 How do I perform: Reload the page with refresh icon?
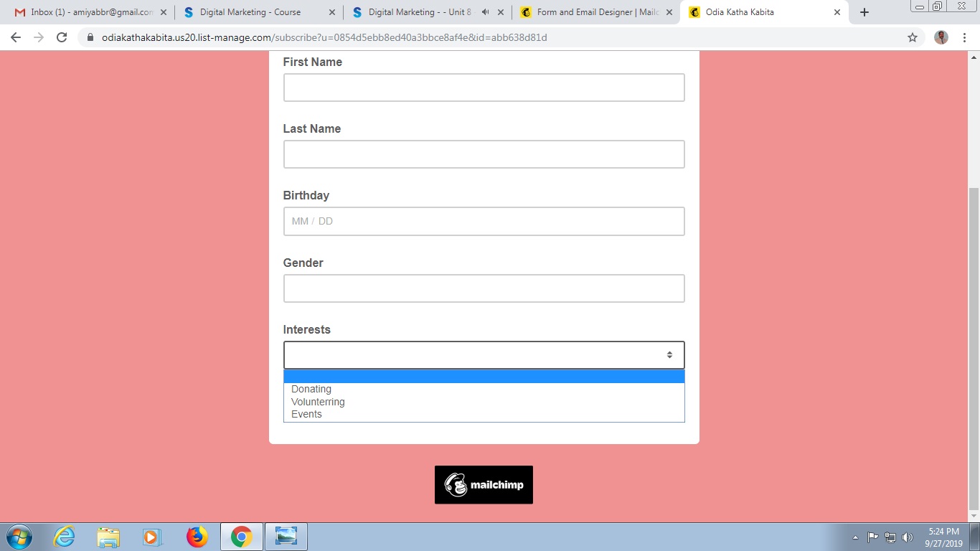coord(62,37)
